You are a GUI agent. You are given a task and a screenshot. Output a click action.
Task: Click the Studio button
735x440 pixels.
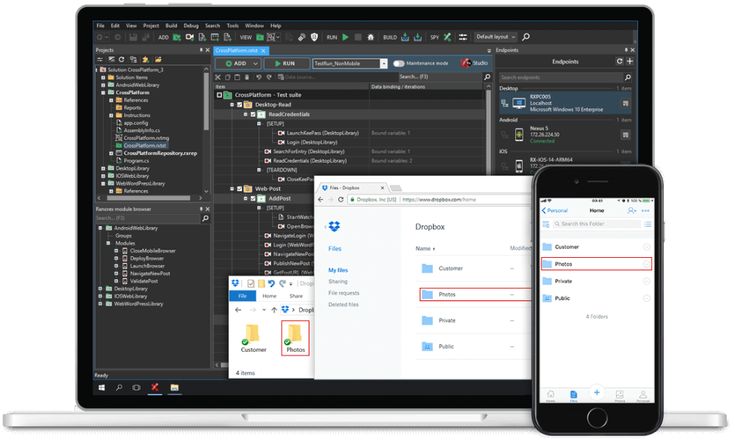pyautogui.click(x=475, y=63)
